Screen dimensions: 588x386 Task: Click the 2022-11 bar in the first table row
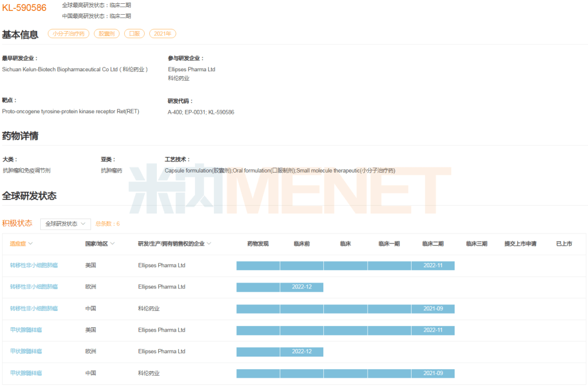coord(433,266)
